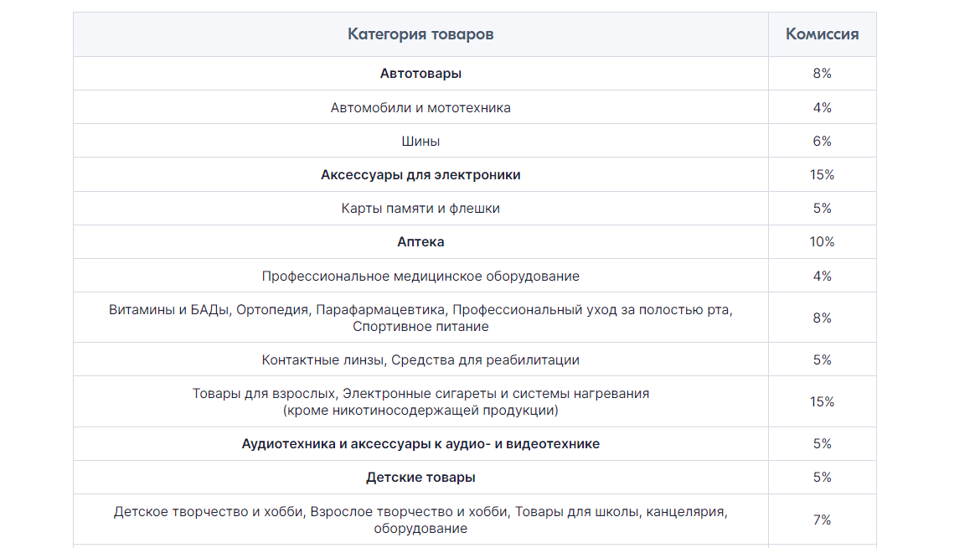Click the 'Витамины и БАДы, Ортопедия' cell

coord(420,318)
